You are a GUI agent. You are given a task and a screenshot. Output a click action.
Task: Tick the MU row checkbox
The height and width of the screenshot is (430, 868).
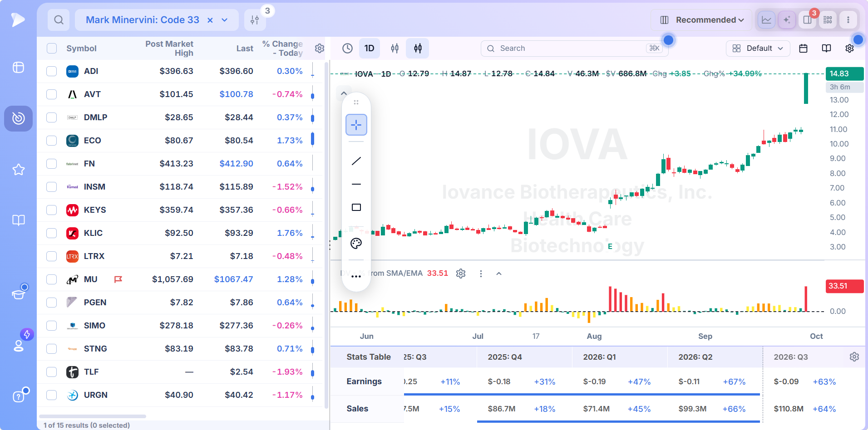(x=52, y=279)
